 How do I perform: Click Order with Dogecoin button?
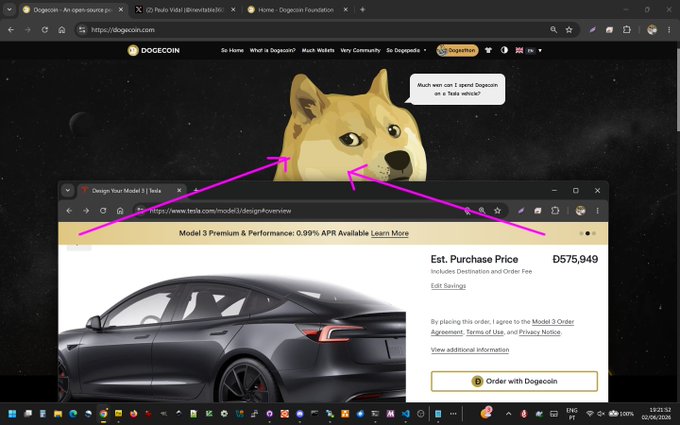click(514, 381)
